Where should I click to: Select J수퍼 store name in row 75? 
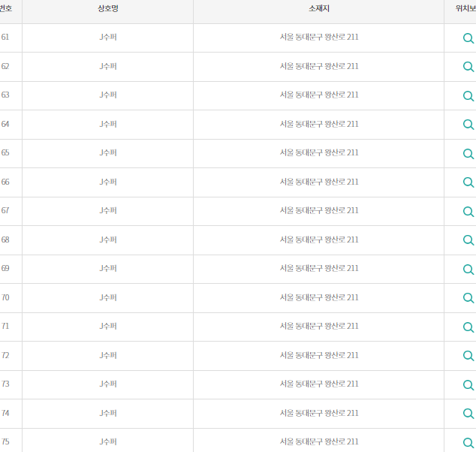click(108, 441)
